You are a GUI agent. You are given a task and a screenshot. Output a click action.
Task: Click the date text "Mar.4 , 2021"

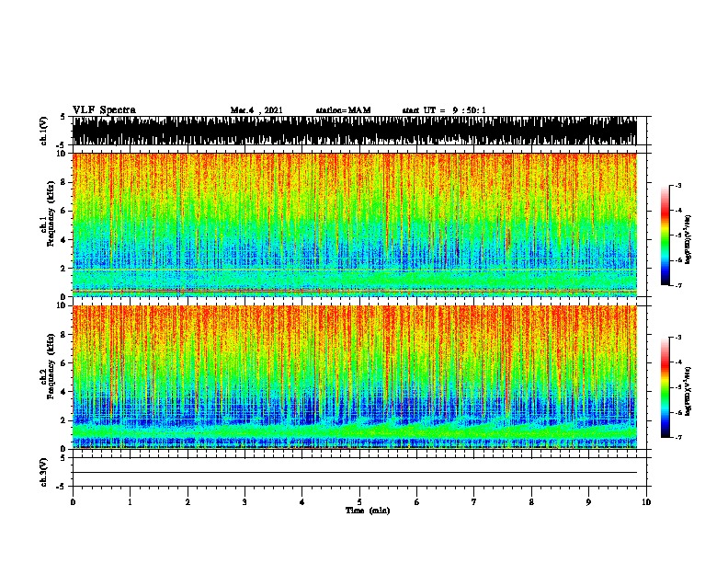point(256,110)
